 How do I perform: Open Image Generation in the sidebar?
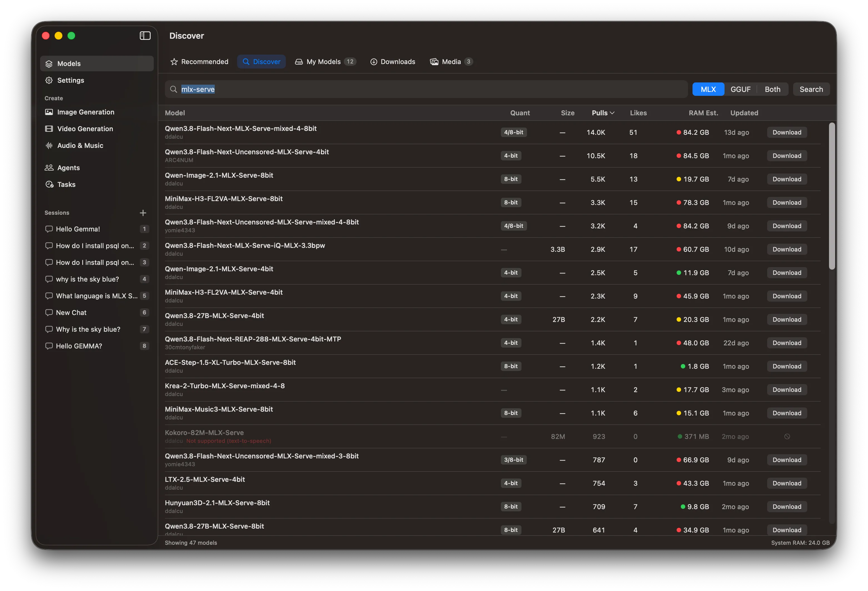click(x=97, y=112)
